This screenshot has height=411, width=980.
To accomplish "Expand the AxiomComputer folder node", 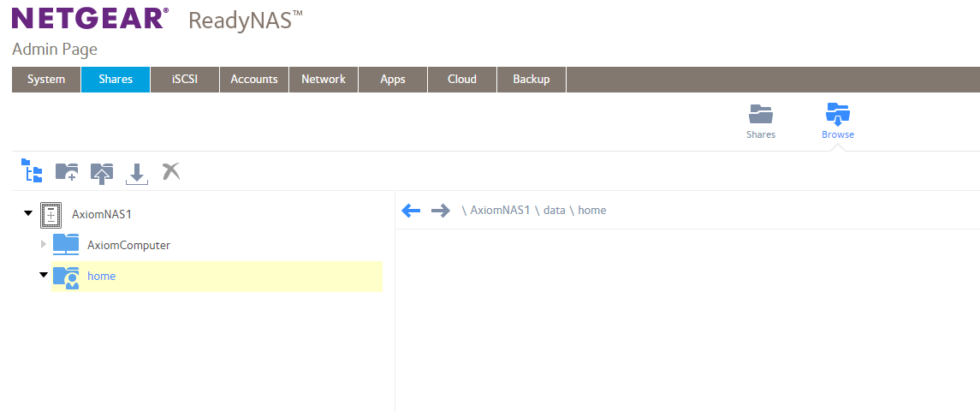I will (43, 244).
